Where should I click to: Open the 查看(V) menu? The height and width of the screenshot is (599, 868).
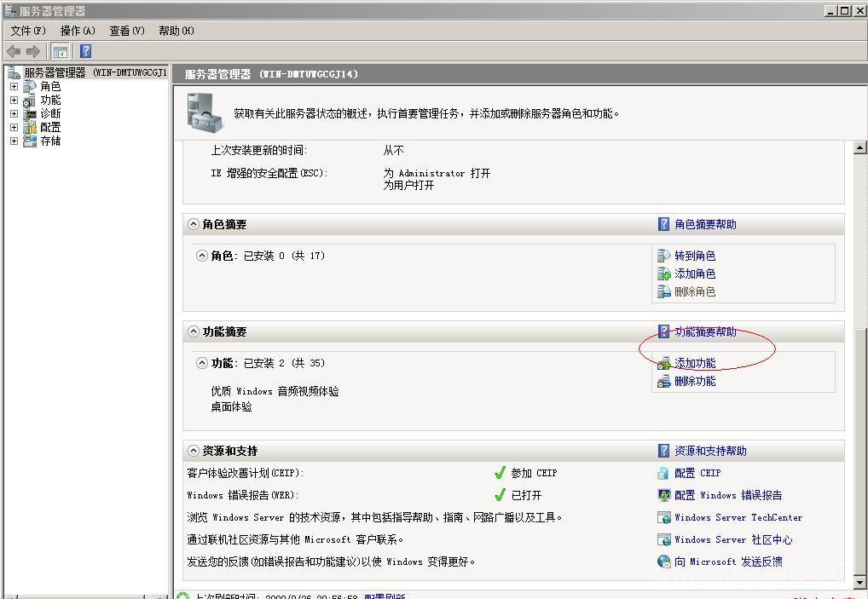tap(127, 31)
